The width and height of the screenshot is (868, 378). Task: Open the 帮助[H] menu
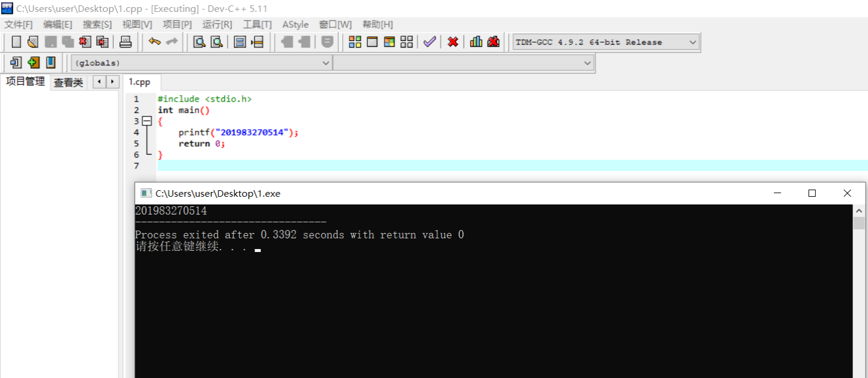click(378, 24)
